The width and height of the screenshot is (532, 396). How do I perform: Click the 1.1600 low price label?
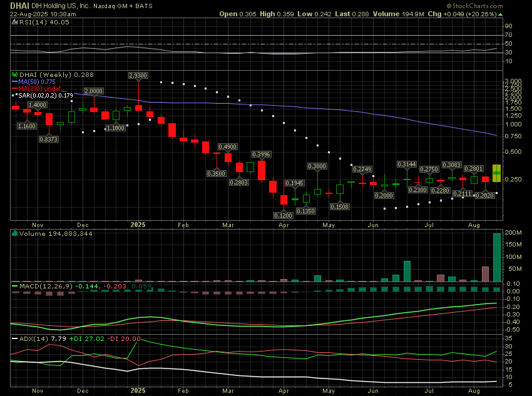coord(27,126)
